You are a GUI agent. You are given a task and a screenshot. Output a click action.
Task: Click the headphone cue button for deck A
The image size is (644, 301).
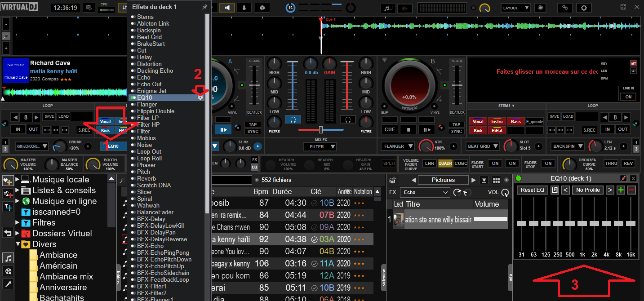pos(293,120)
